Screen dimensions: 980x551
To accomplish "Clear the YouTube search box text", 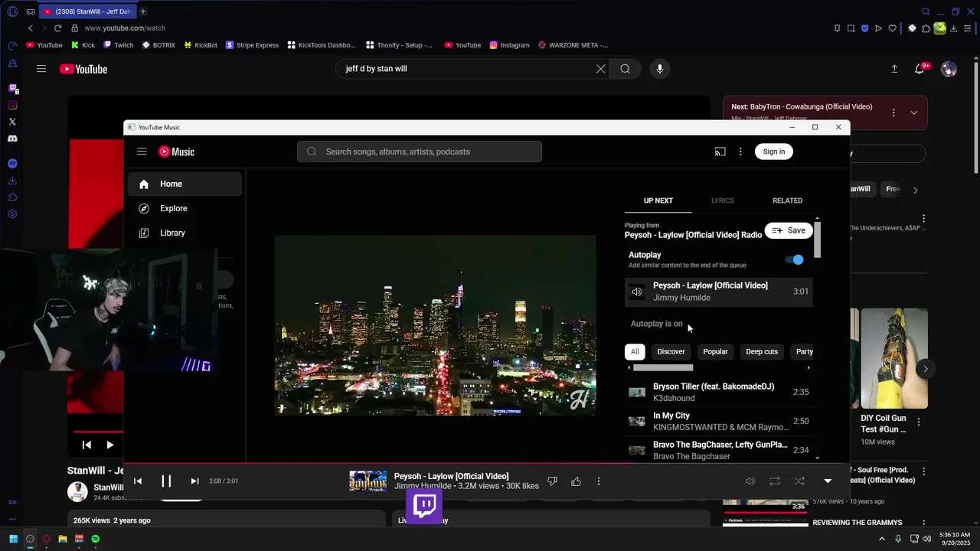I will (601, 69).
